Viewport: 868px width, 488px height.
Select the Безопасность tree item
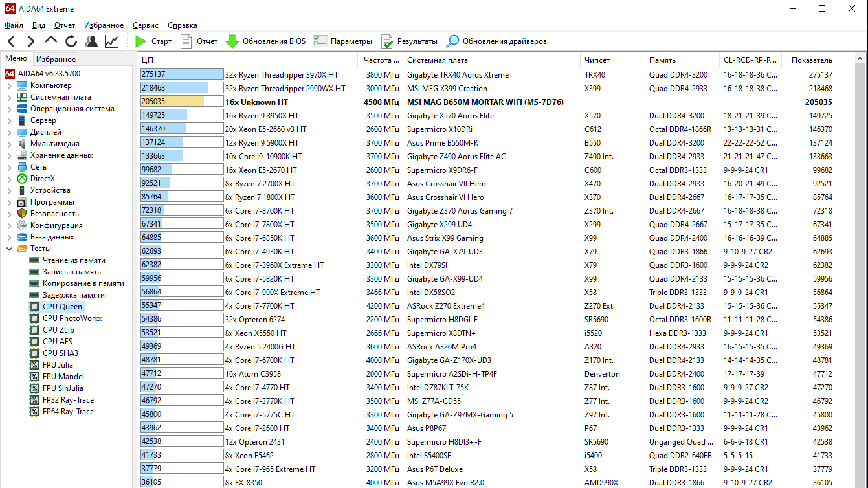click(47, 214)
